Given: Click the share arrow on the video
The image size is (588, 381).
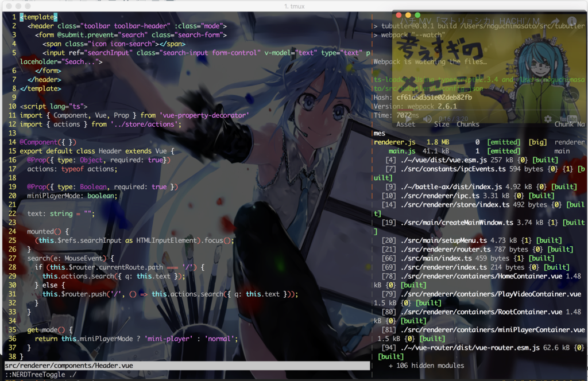Looking at the screenshot, I should 555,21.
